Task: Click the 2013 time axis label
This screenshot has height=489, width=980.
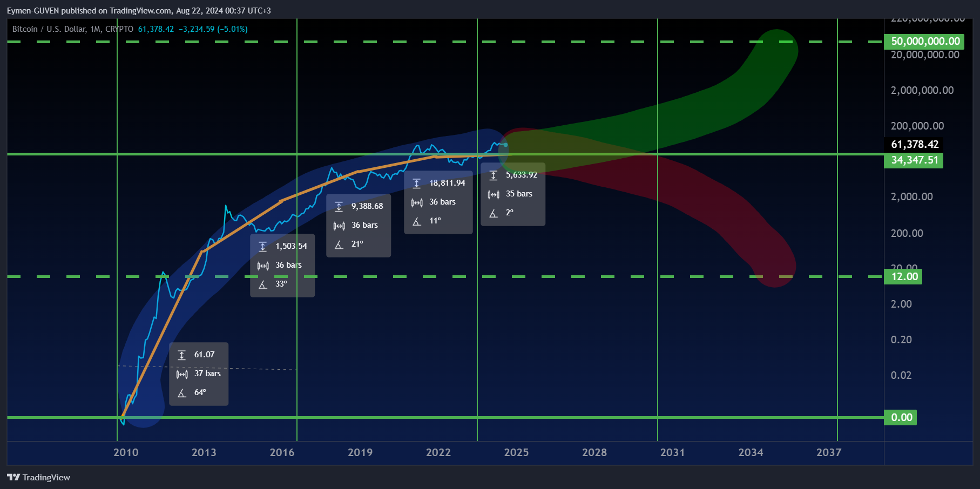Action: coord(204,453)
